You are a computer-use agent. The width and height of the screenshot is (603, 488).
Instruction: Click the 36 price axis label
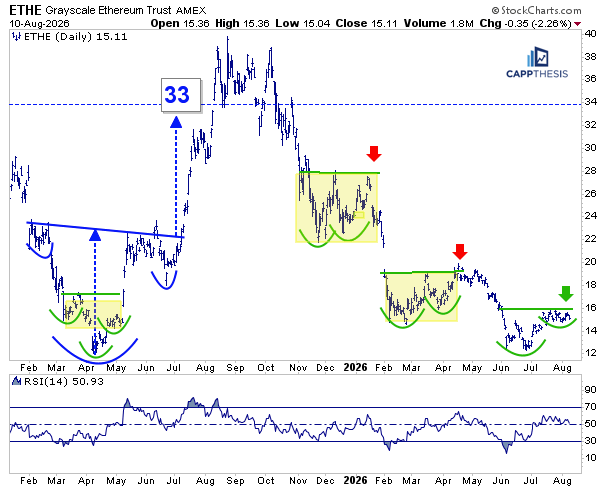click(590, 79)
